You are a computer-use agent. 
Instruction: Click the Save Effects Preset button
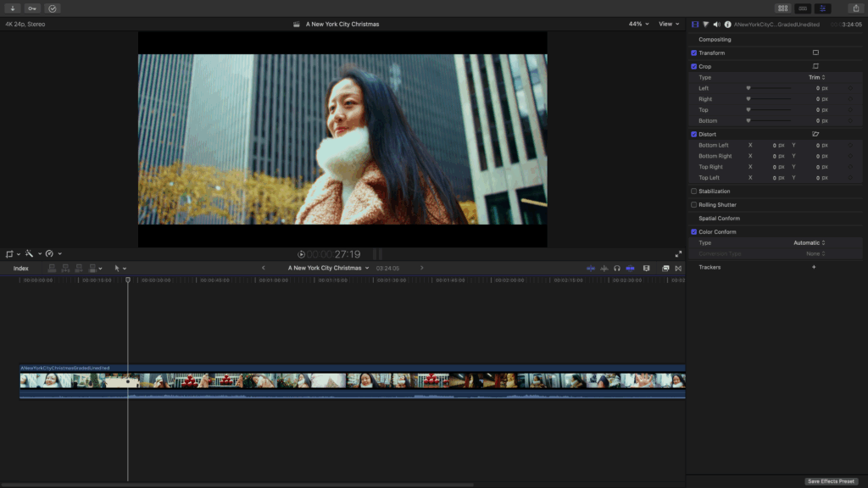[831, 481]
